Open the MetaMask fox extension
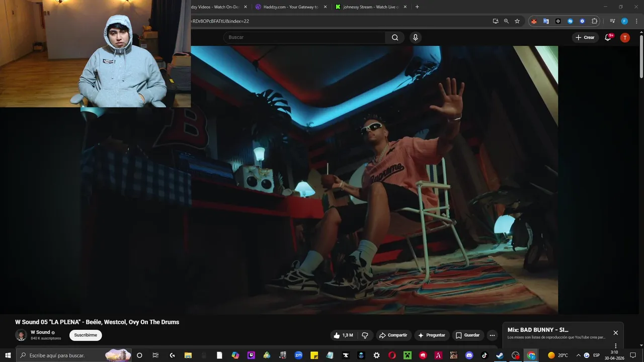 534,21
